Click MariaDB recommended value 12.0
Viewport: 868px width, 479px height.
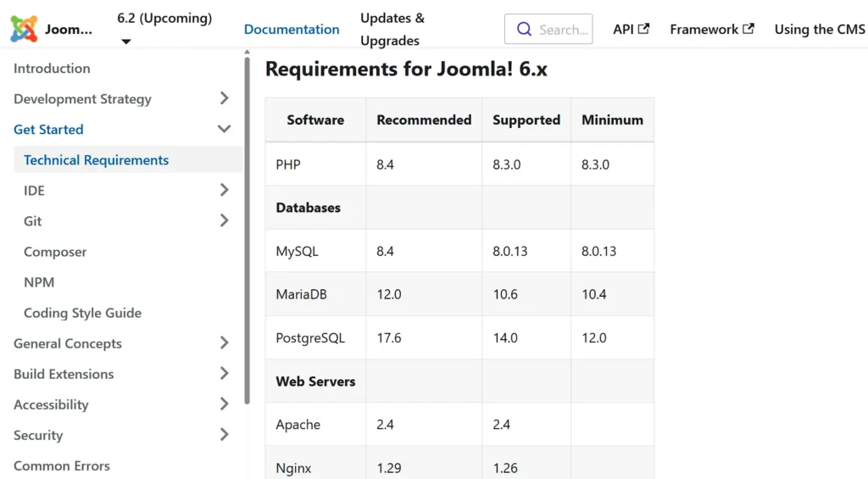tap(389, 294)
